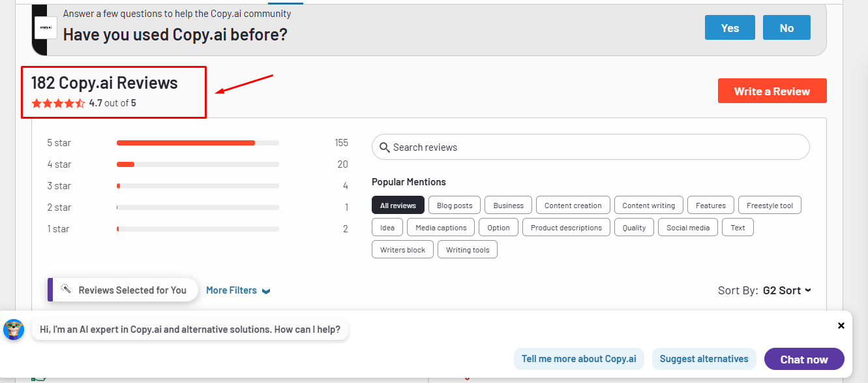Toggle the Media captions tag
The height and width of the screenshot is (383, 868).
click(441, 227)
